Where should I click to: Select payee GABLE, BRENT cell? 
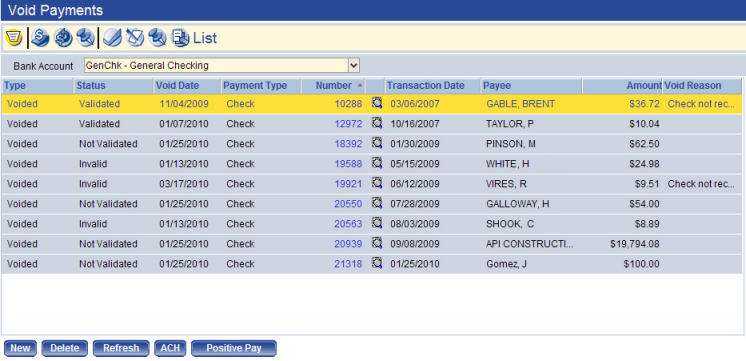pyautogui.click(x=520, y=104)
